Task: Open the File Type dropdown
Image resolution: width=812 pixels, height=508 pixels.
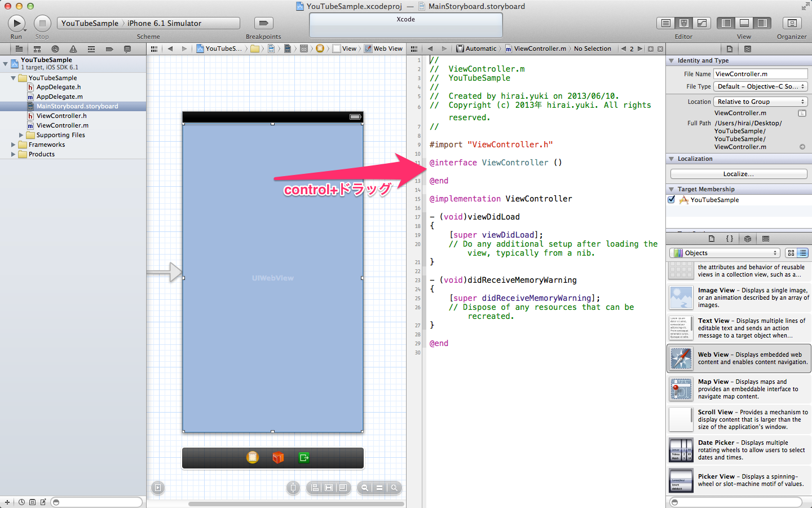Action: coord(761,86)
